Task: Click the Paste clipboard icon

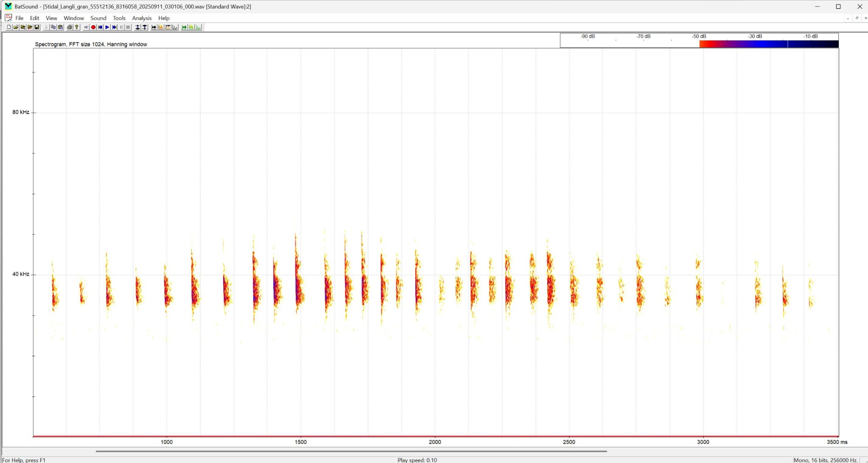Action: (x=61, y=27)
